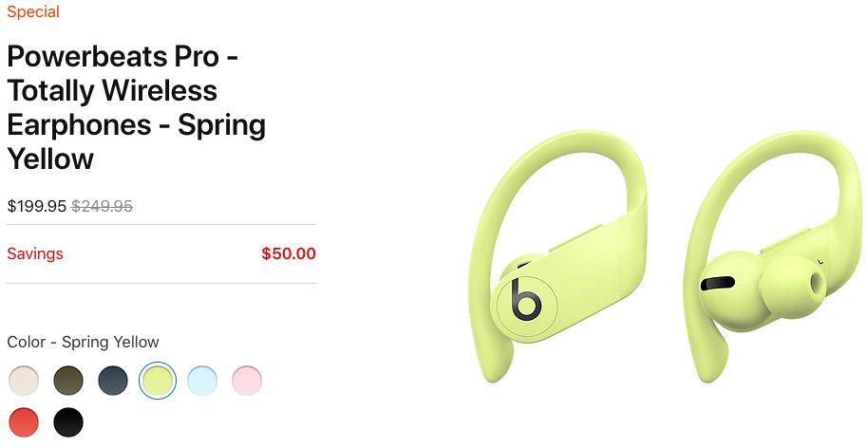Select the Ivory color swatch
Screen dimensions: 868x448
(x=24, y=381)
